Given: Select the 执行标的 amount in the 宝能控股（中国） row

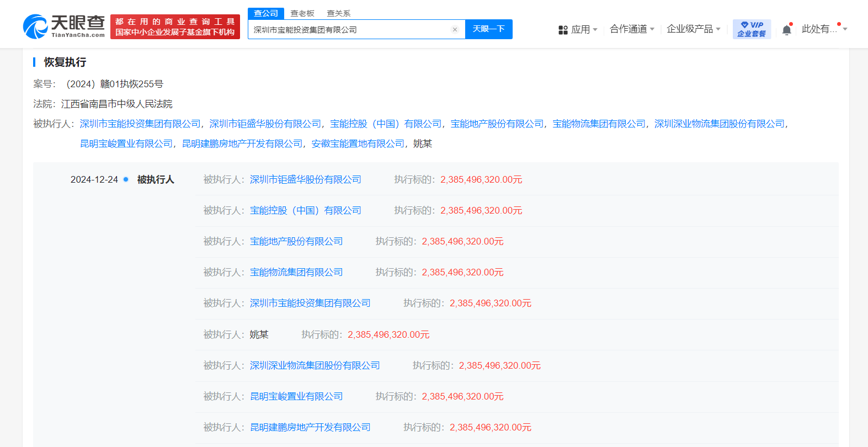Looking at the screenshot, I should coord(481,210).
